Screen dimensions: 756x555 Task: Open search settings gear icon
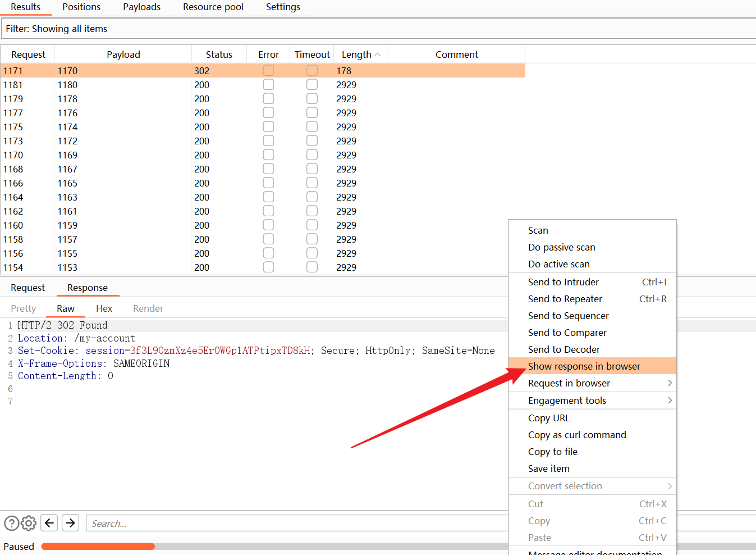[x=29, y=523]
